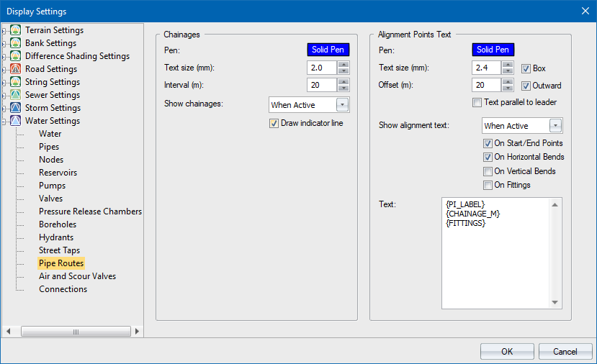Click the Road Settings tree icon
The height and width of the screenshot is (364, 597).
pyautogui.click(x=16, y=69)
